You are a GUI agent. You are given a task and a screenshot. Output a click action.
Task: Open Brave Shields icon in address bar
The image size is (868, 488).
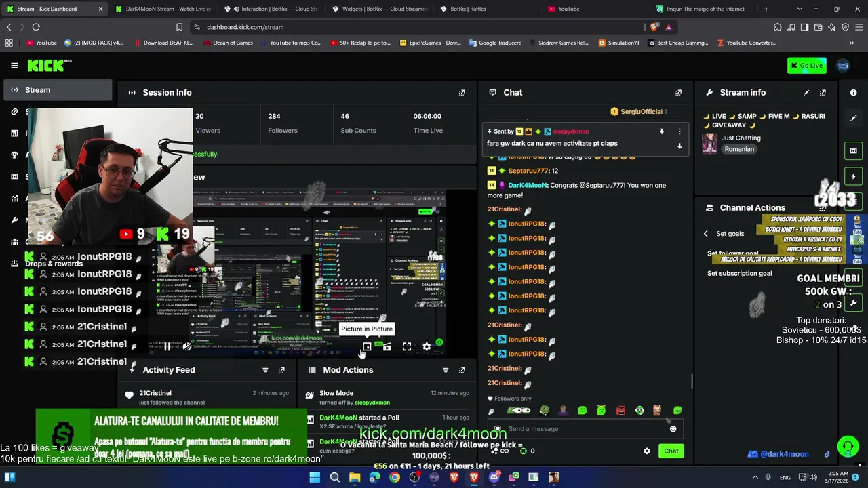tap(654, 27)
